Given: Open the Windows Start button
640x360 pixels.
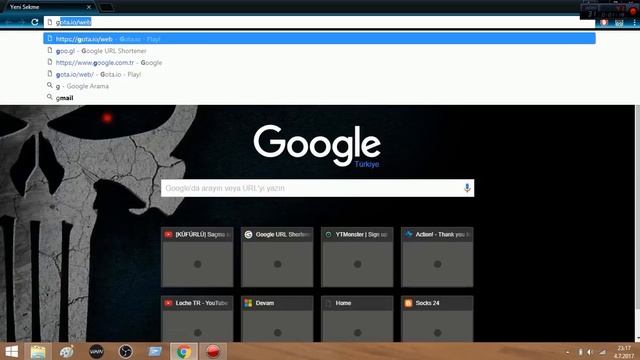Looking at the screenshot, I should (11, 351).
